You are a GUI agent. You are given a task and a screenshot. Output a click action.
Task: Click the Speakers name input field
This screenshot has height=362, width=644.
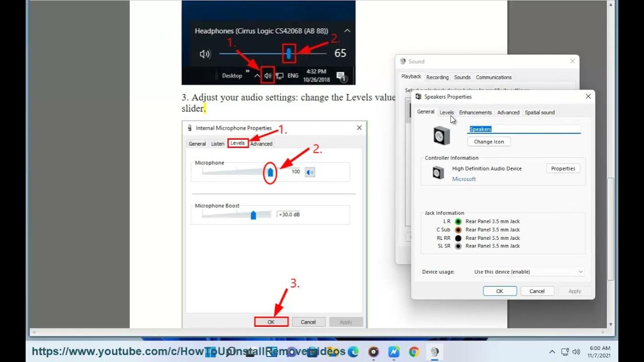click(524, 129)
